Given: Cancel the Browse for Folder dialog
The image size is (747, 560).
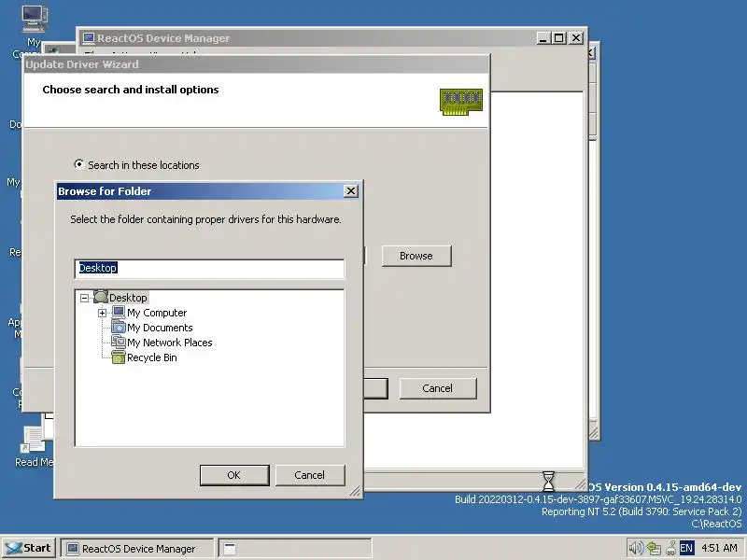Looking at the screenshot, I should (310, 475).
